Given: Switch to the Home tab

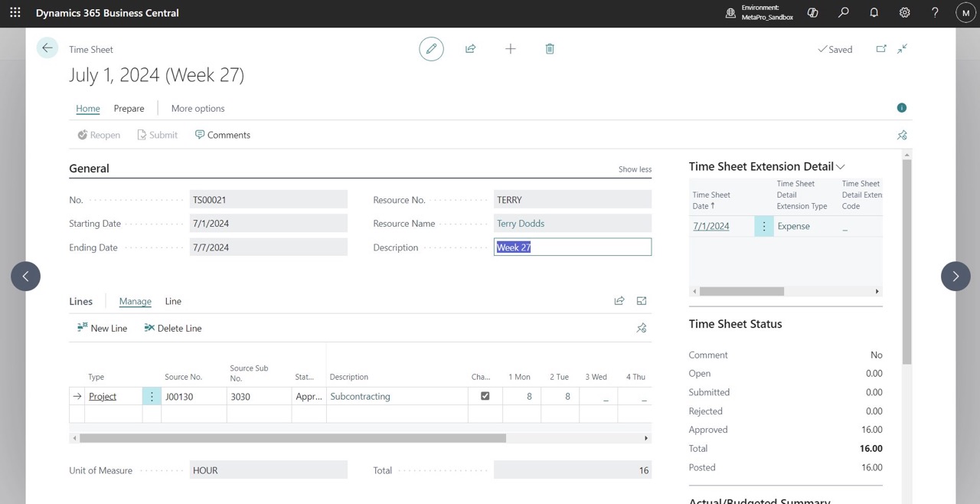Looking at the screenshot, I should [88, 109].
